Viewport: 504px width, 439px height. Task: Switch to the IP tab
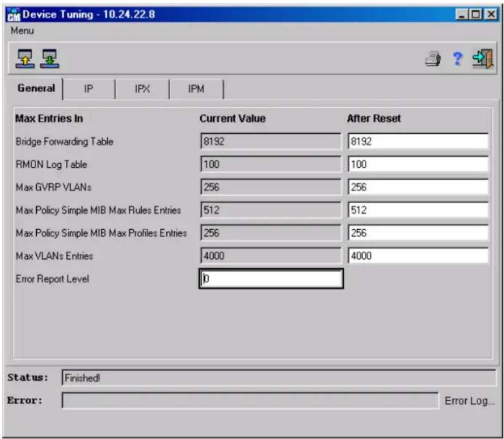(x=88, y=89)
